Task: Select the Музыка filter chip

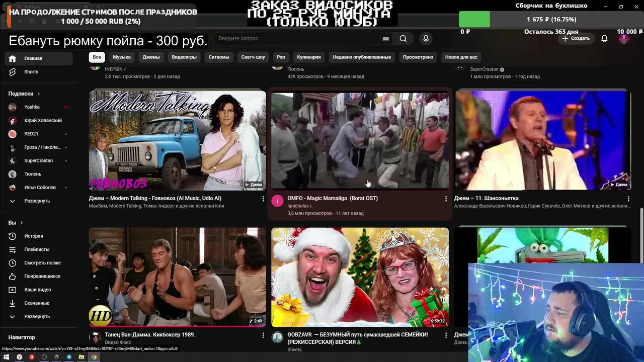Action: pos(122,57)
